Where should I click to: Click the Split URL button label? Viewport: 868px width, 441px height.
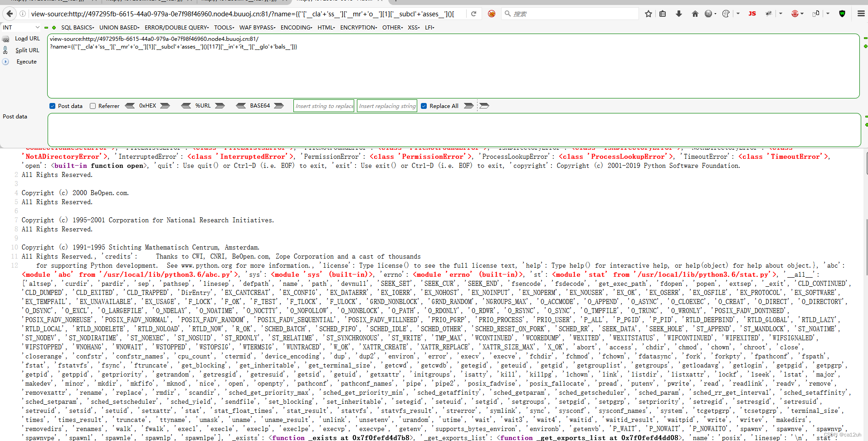[x=27, y=50]
